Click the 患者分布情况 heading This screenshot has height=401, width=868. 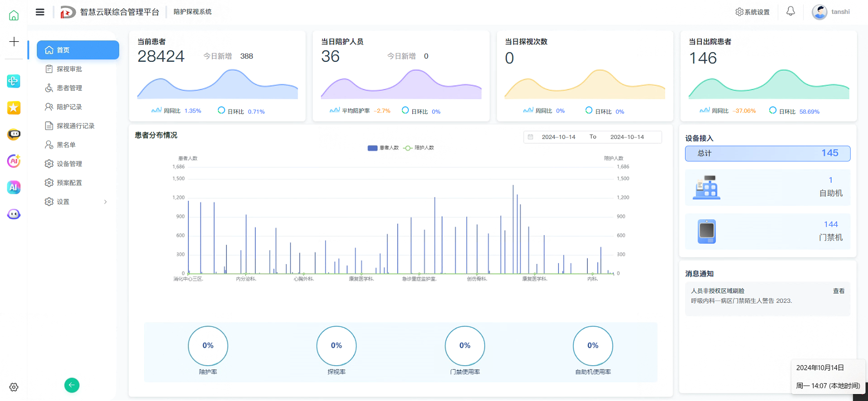pos(156,135)
